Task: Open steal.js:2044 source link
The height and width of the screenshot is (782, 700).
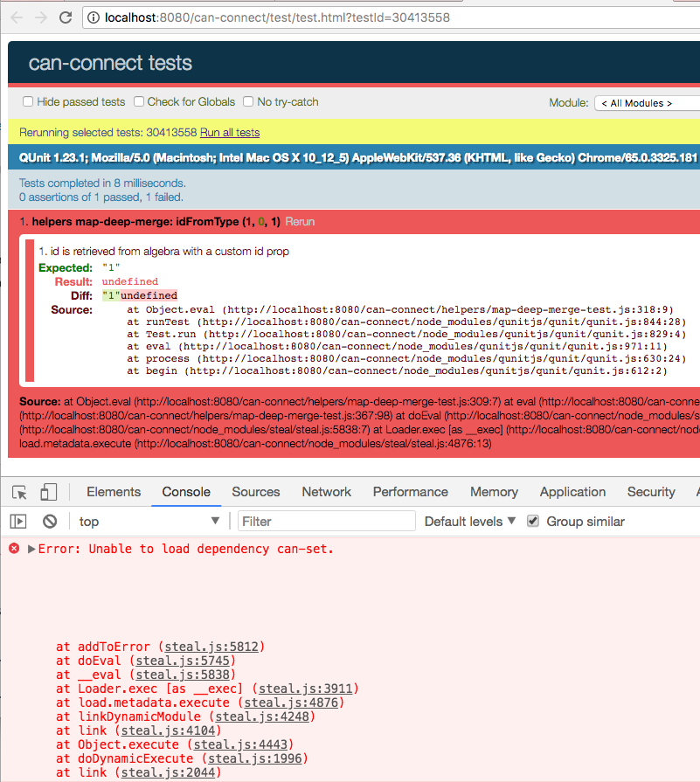Action: pyautogui.click(x=168, y=772)
